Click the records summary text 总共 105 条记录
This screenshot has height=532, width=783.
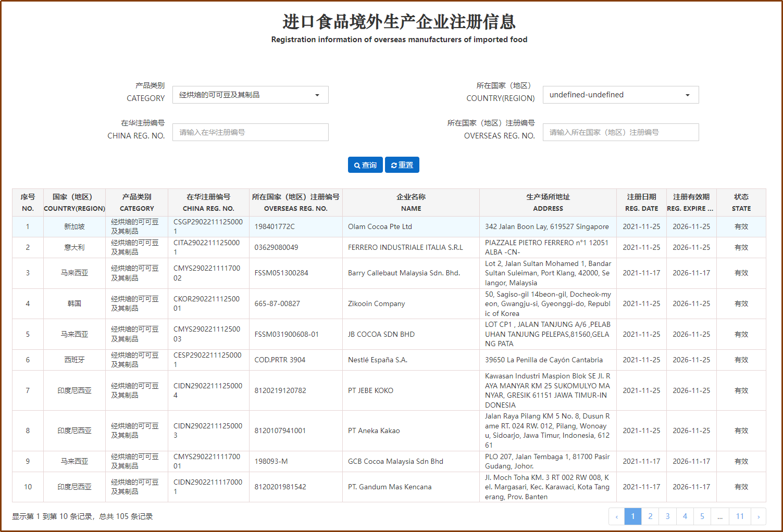126,516
